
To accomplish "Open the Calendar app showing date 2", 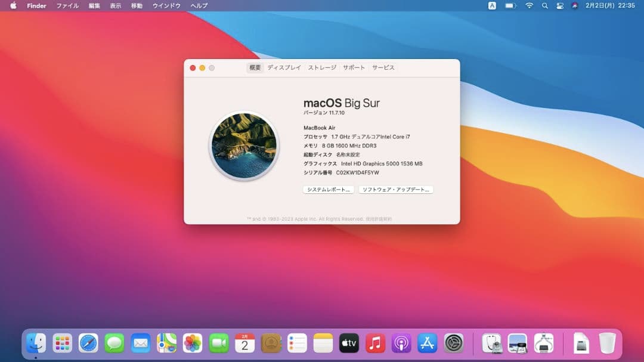I will click(244, 344).
